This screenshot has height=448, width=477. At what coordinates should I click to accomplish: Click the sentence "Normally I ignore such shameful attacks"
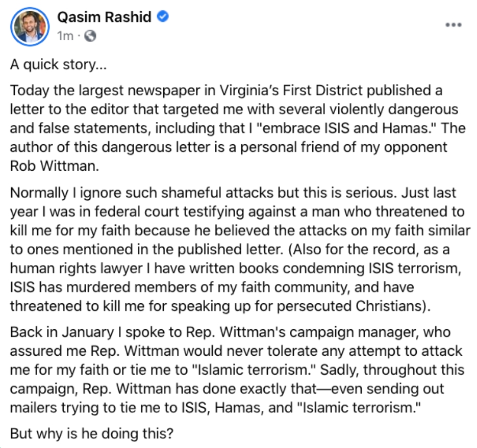point(142,193)
